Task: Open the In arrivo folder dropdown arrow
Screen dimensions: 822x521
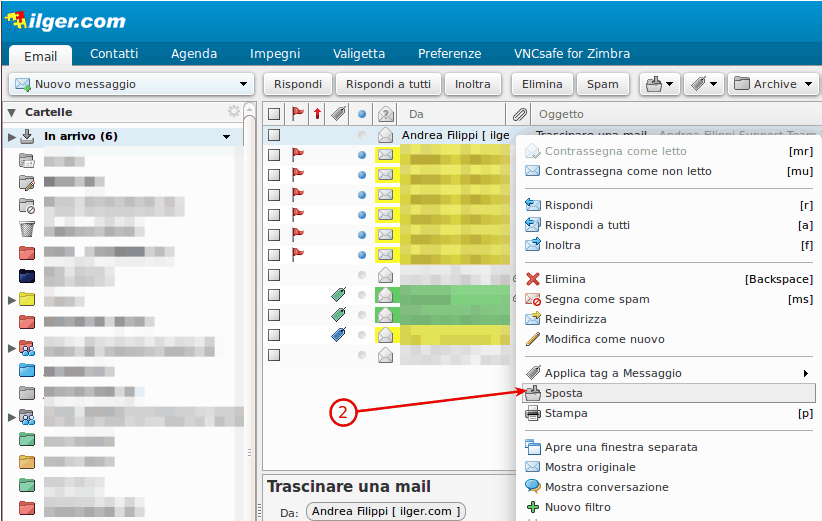Action: 226,137
